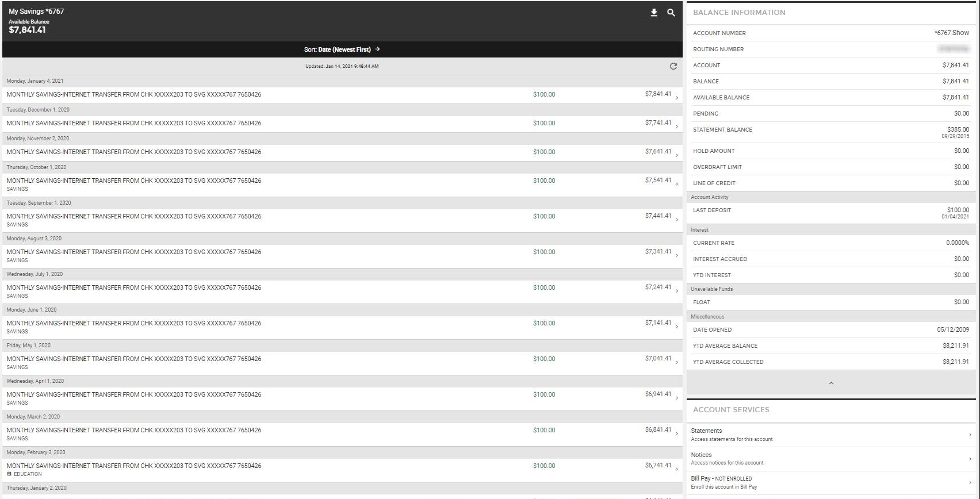Click the Updated Jan 14, 2021 timestamp
The width and height of the screenshot is (980, 499).
[x=342, y=66]
